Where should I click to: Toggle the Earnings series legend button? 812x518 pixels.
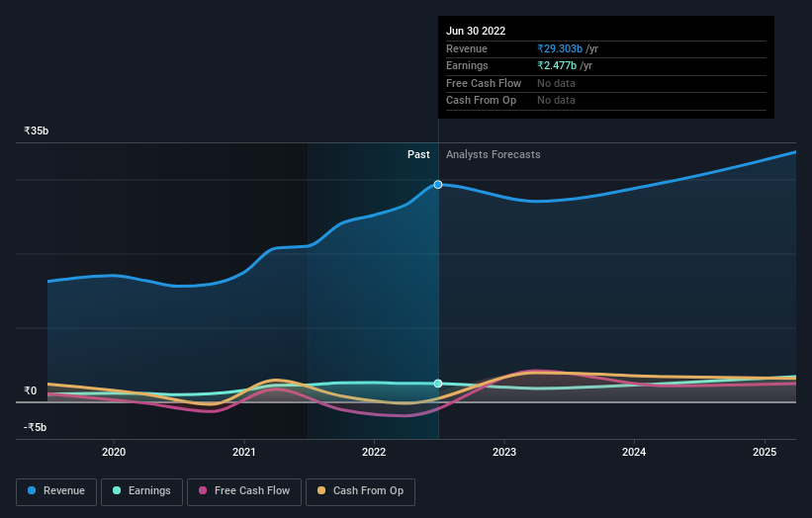click(x=141, y=491)
